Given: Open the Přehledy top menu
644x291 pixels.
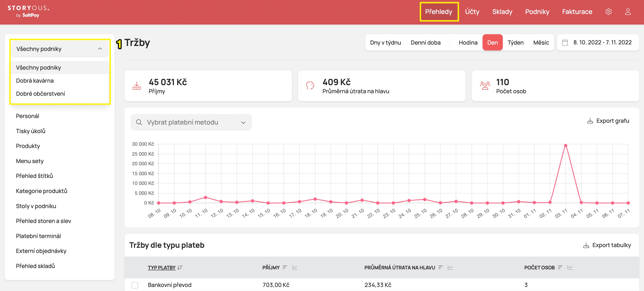Looking at the screenshot, I should pos(439,11).
